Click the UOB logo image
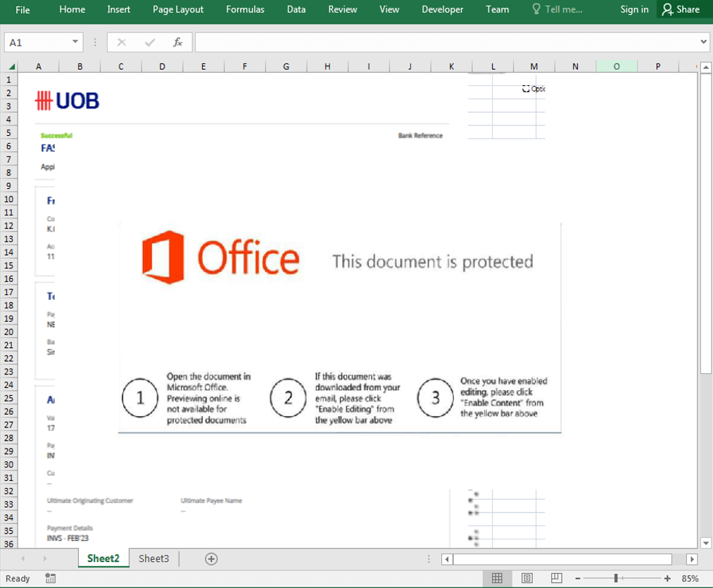The height and width of the screenshot is (588, 713). (x=68, y=101)
